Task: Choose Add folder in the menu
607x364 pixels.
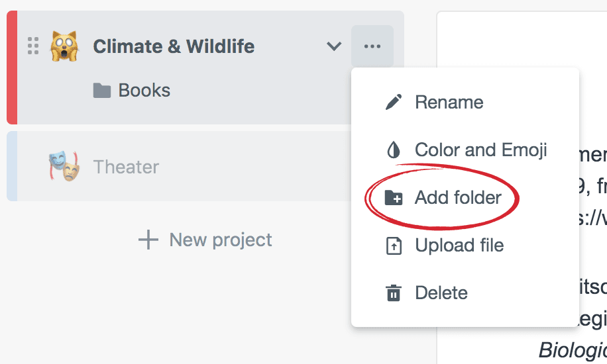Action: pyautogui.click(x=458, y=198)
